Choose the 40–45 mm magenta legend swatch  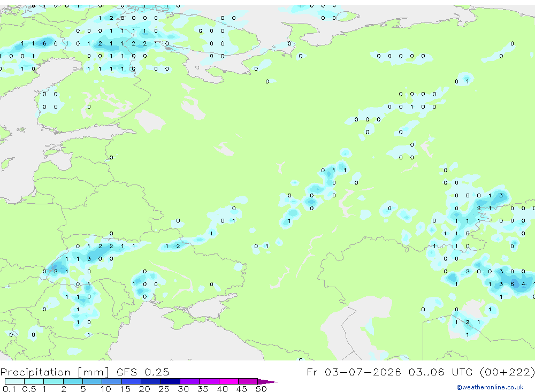[x=228, y=381]
